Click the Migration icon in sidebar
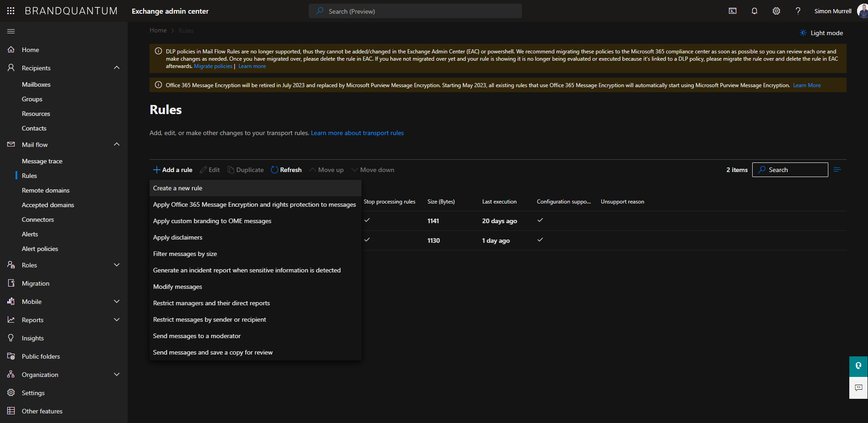 (11, 283)
